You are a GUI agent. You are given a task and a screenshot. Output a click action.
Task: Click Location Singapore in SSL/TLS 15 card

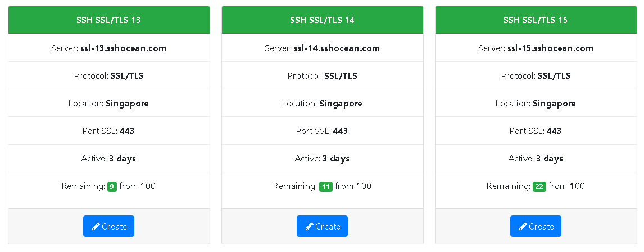(536, 103)
